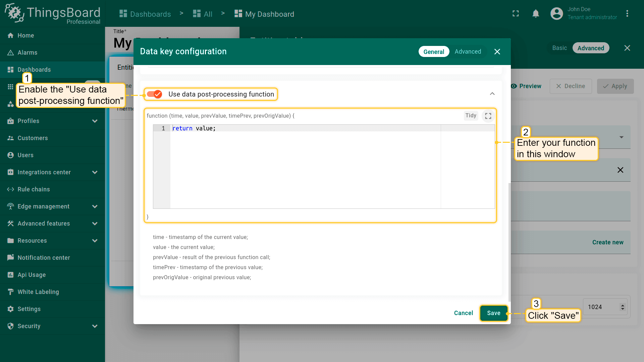
Task: Open Api Usage page
Action: point(32,275)
